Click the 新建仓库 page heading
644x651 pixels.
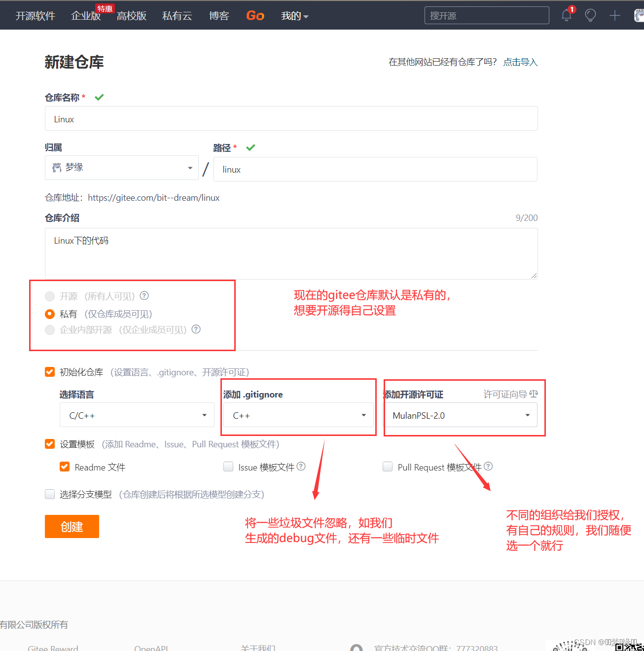tap(74, 62)
